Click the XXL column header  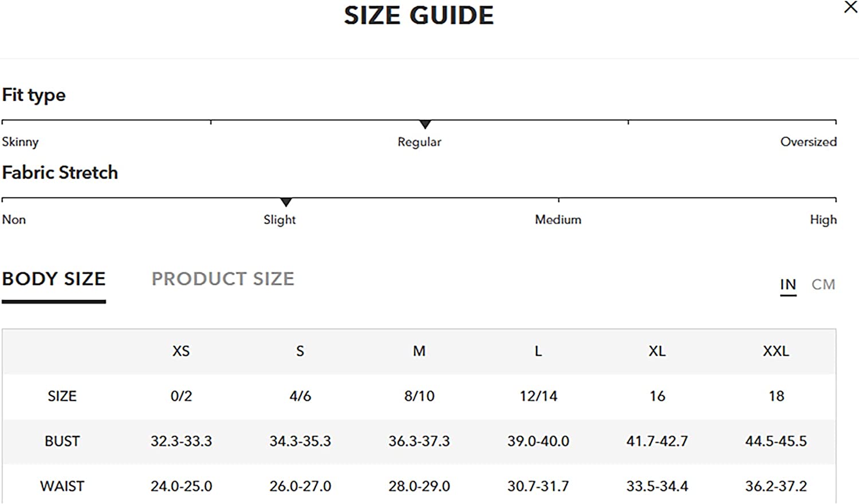[x=776, y=351]
